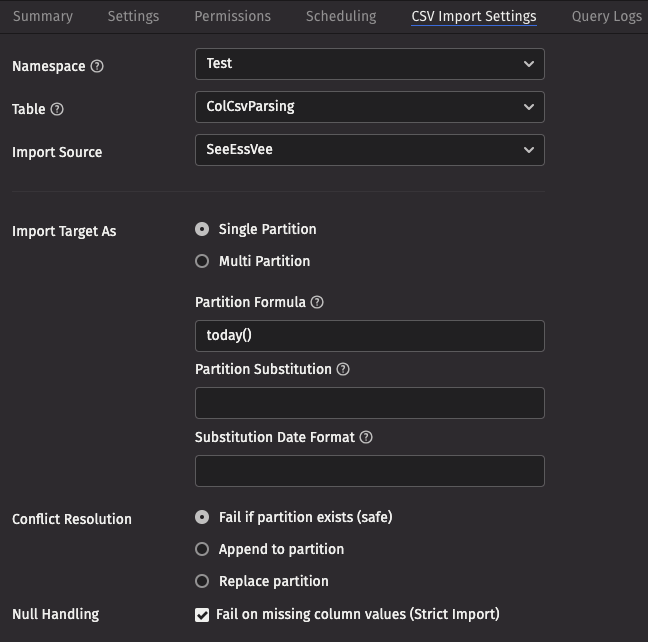This screenshot has width=648, height=642.
Task: Click the help icon next to Namespace
Action: (x=97, y=67)
